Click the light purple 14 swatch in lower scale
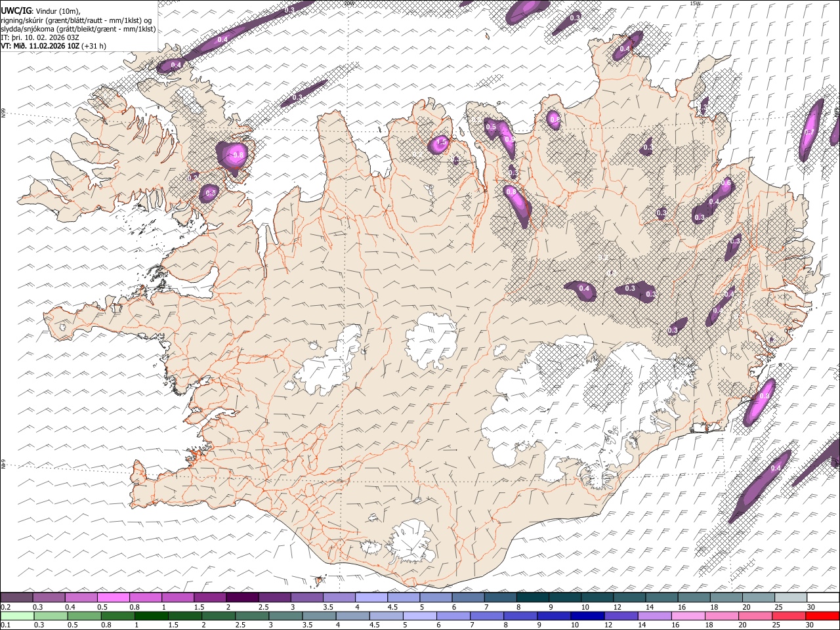 click(654, 616)
